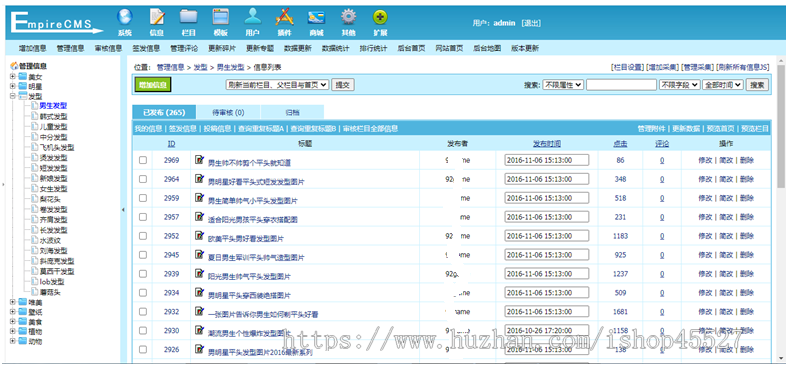Check the box for article 2934
This screenshot has height=366, width=788.
tap(143, 293)
